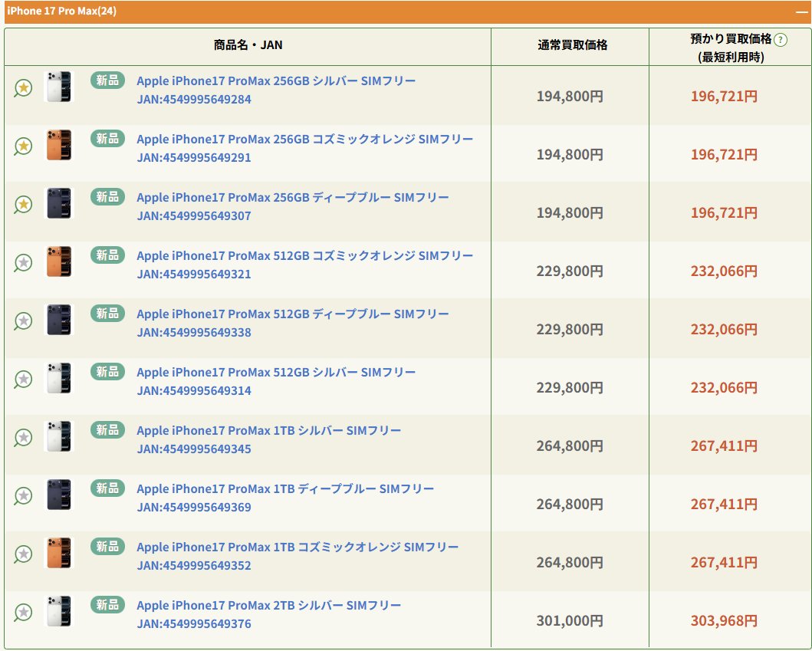Click the 301,000円 normal price

(x=570, y=621)
